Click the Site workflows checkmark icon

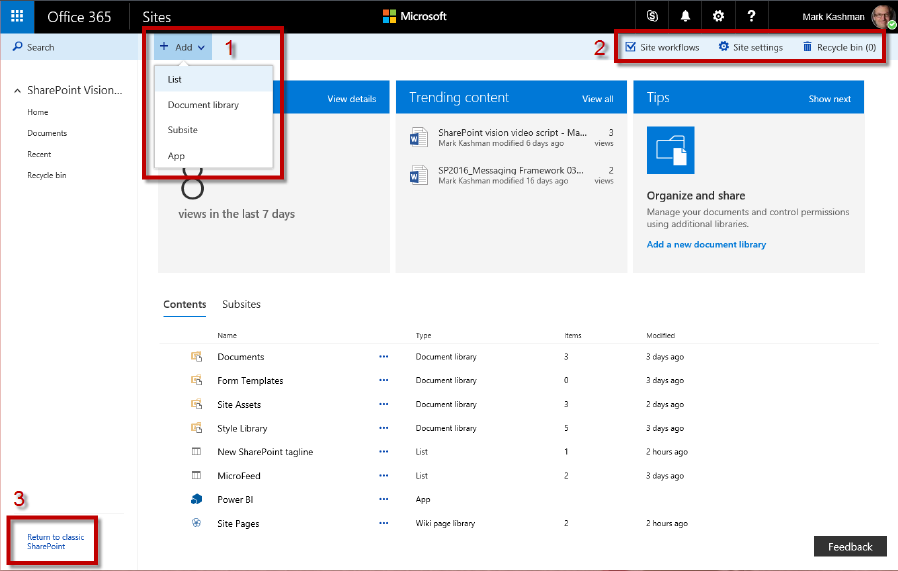[x=631, y=47]
